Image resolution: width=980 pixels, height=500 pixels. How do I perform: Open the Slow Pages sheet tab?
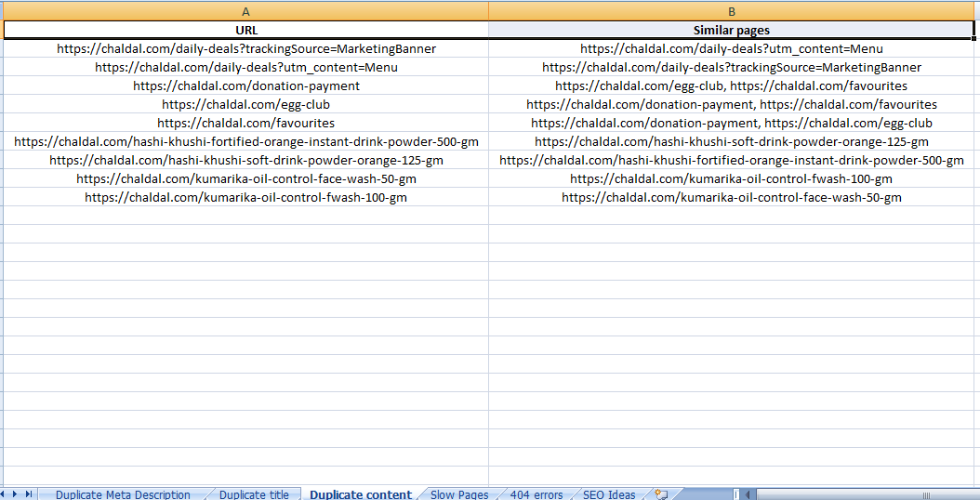click(459, 494)
